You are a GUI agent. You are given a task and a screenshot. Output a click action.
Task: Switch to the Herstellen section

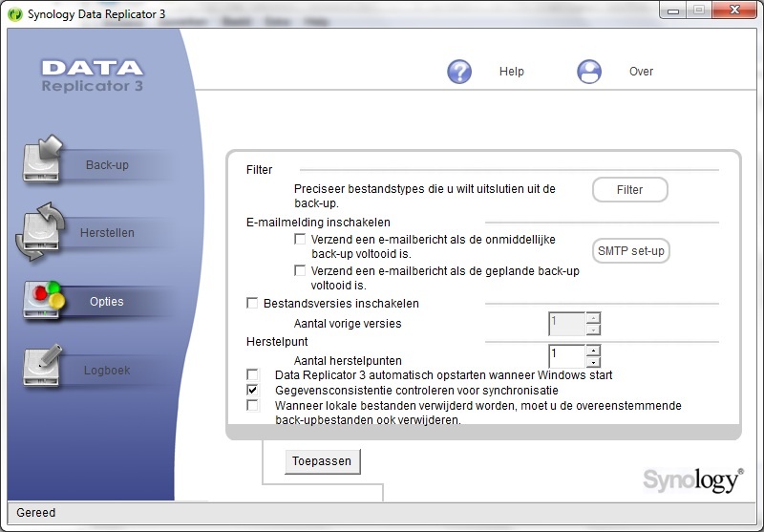point(107,233)
